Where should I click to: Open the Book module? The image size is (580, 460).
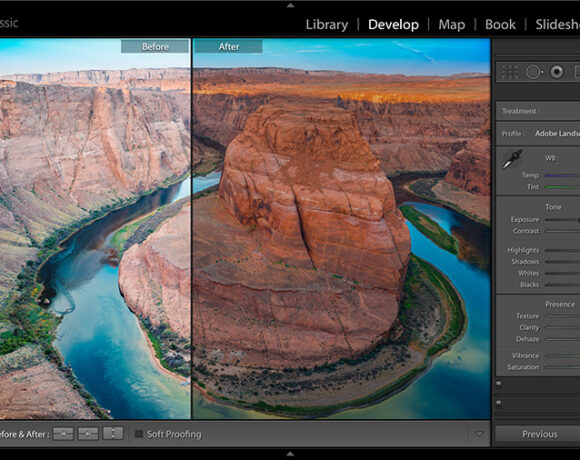pyautogui.click(x=500, y=24)
